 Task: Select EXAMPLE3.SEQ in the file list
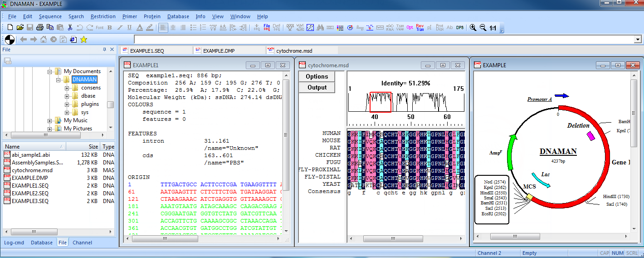click(30, 201)
